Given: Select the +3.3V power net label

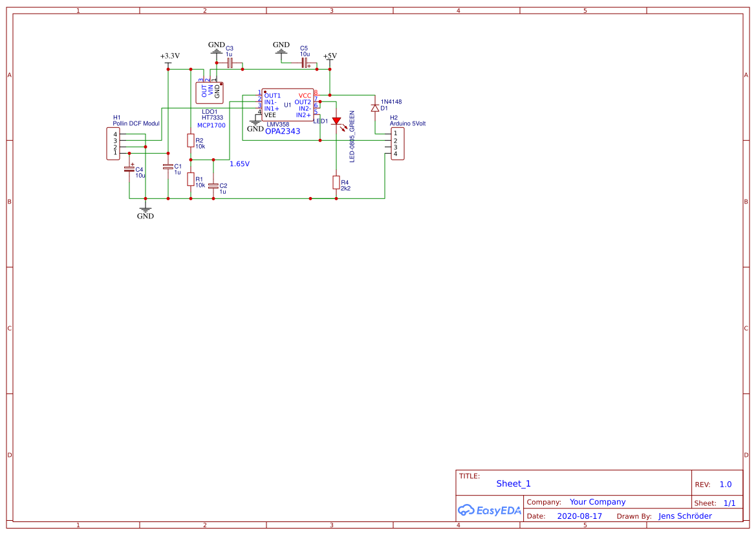Looking at the screenshot, I should tap(168, 56).
